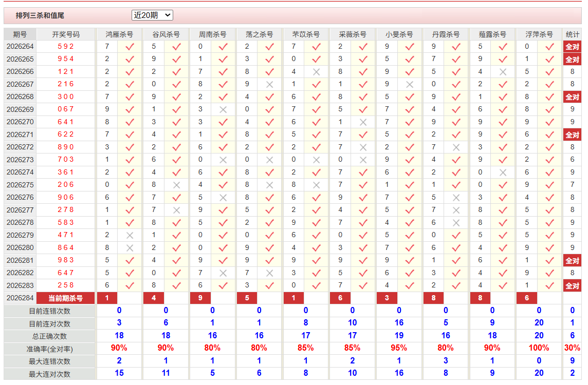Click the cross mark under 薤露杀号 in row 2026266
The image size is (588, 385).
click(x=503, y=72)
